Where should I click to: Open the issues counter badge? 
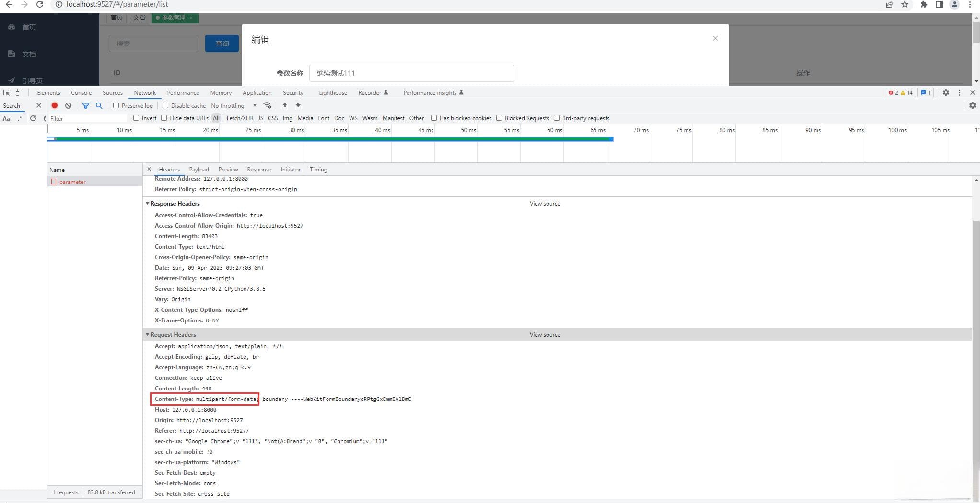click(x=925, y=93)
